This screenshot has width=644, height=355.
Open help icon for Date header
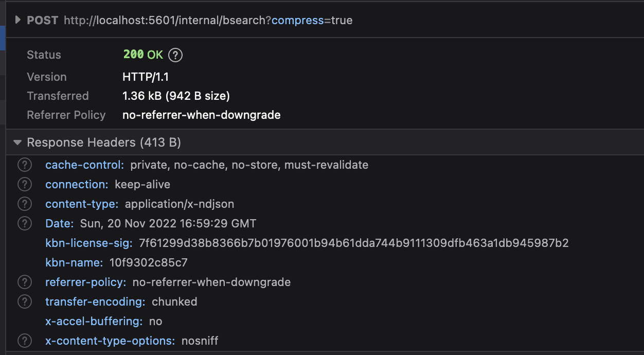25,224
